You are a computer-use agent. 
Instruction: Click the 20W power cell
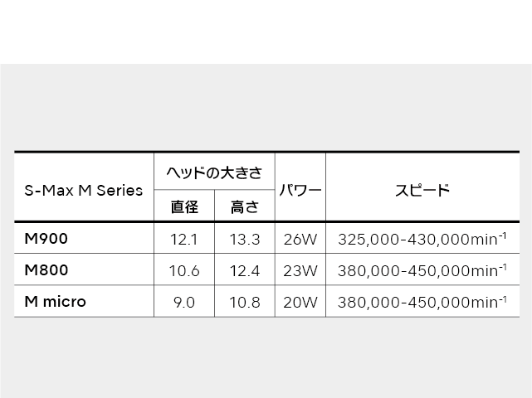pyautogui.click(x=300, y=303)
